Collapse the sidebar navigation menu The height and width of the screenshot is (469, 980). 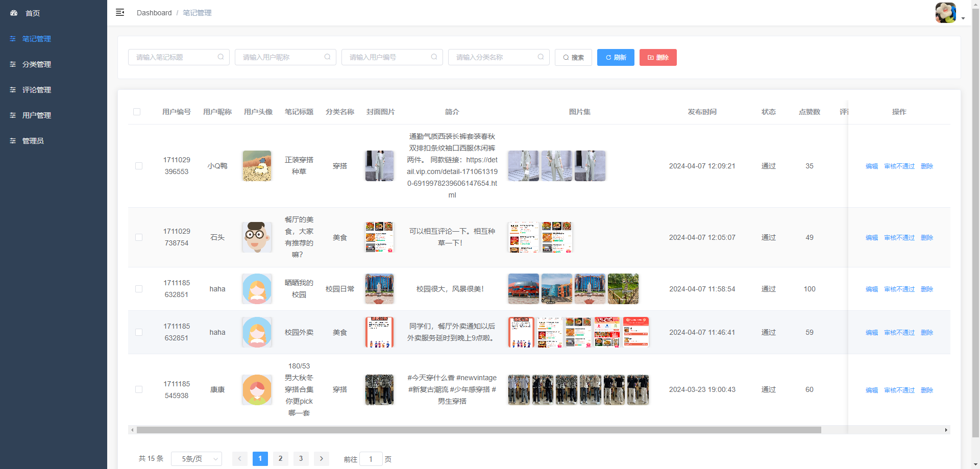[120, 12]
